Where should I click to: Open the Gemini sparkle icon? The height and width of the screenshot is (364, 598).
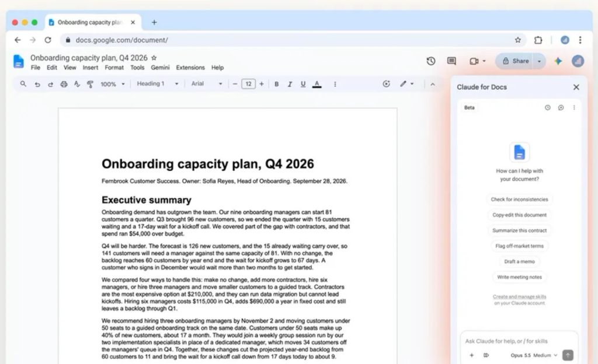coord(558,61)
